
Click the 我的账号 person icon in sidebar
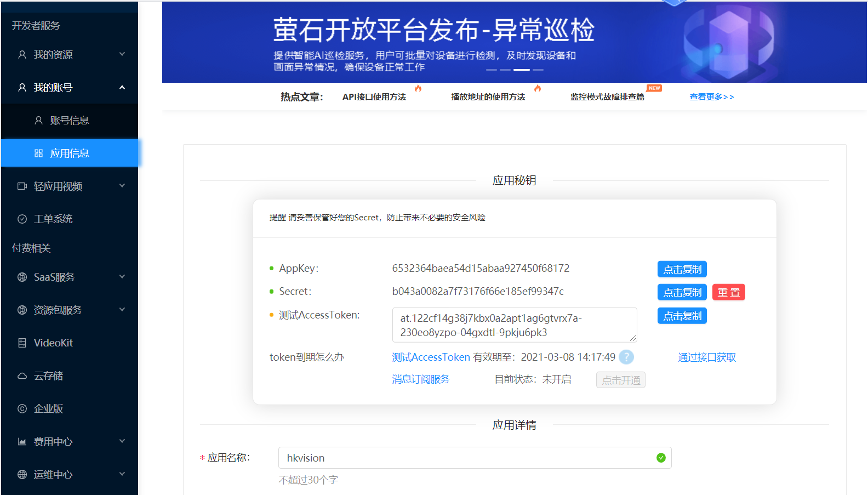(22, 88)
